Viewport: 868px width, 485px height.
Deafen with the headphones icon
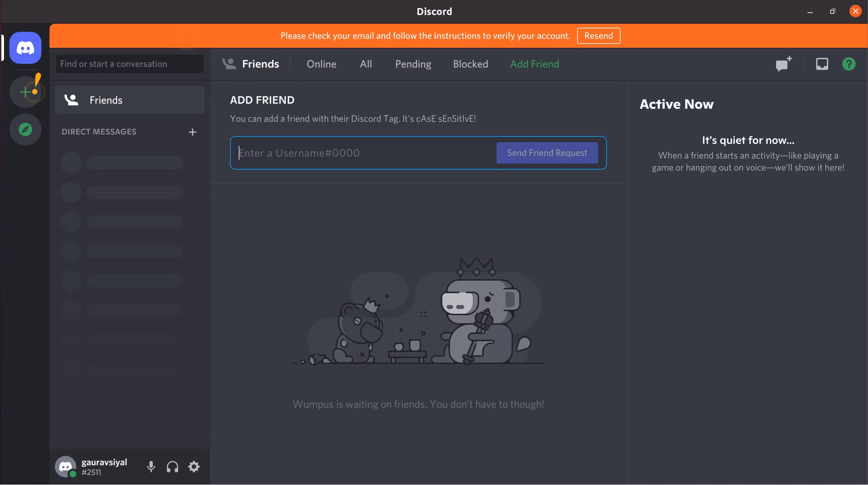[x=173, y=467]
